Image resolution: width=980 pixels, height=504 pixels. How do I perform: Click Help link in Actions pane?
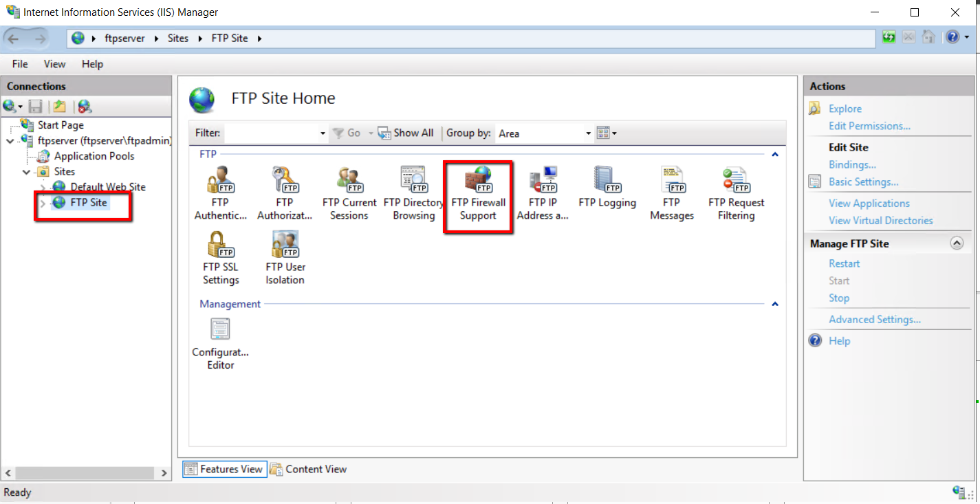click(x=839, y=340)
